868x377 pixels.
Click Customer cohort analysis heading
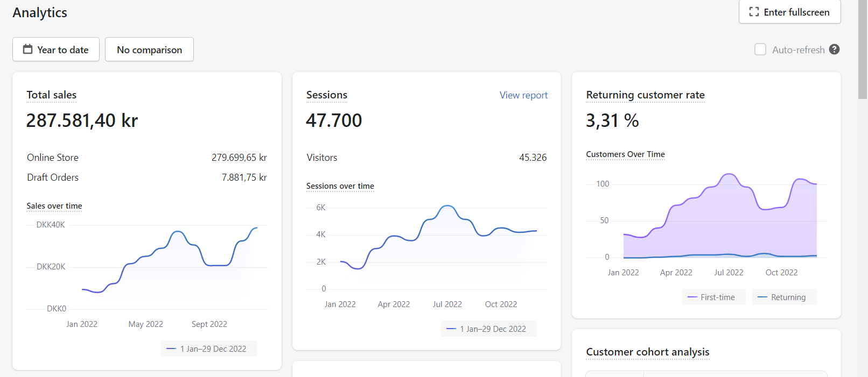pos(647,352)
